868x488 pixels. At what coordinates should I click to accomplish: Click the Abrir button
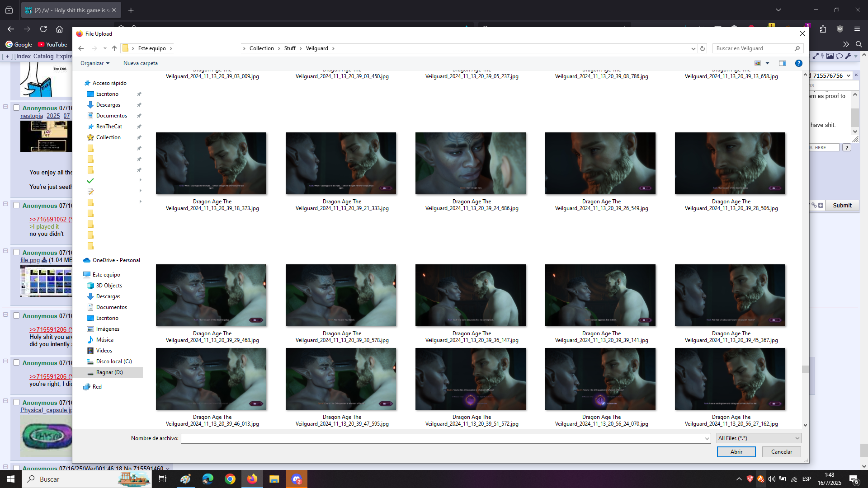[736, 452]
